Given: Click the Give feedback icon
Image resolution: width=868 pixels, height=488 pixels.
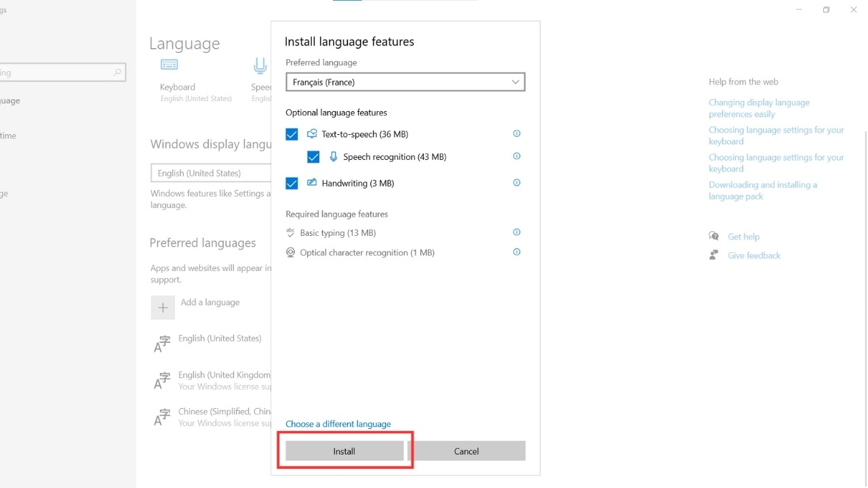Looking at the screenshot, I should 713,256.
